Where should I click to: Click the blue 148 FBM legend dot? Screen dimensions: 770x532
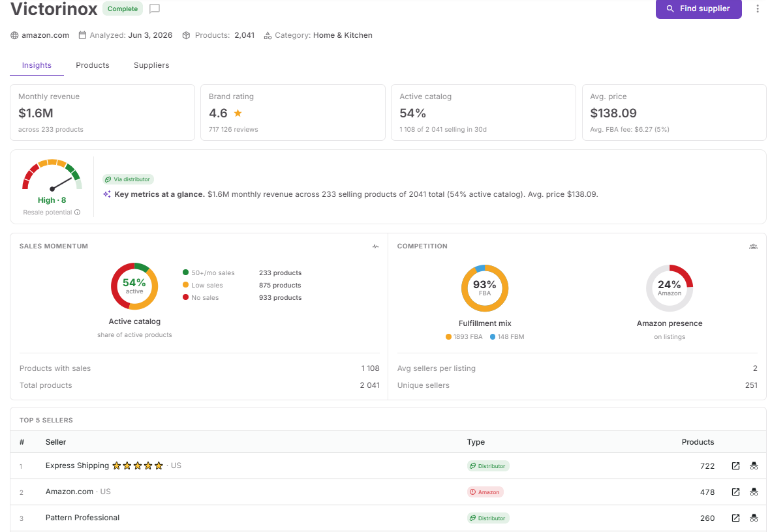tap(493, 336)
